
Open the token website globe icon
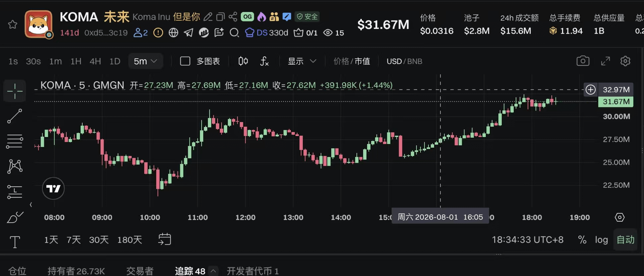(173, 33)
